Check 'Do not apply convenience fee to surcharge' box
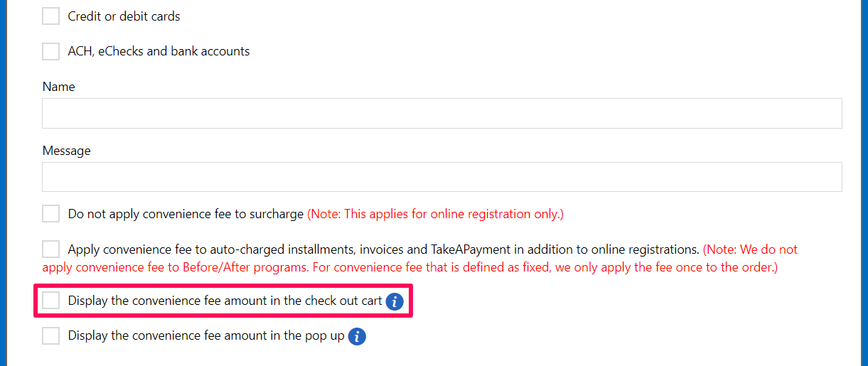868x366 pixels. pyautogui.click(x=50, y=214)
